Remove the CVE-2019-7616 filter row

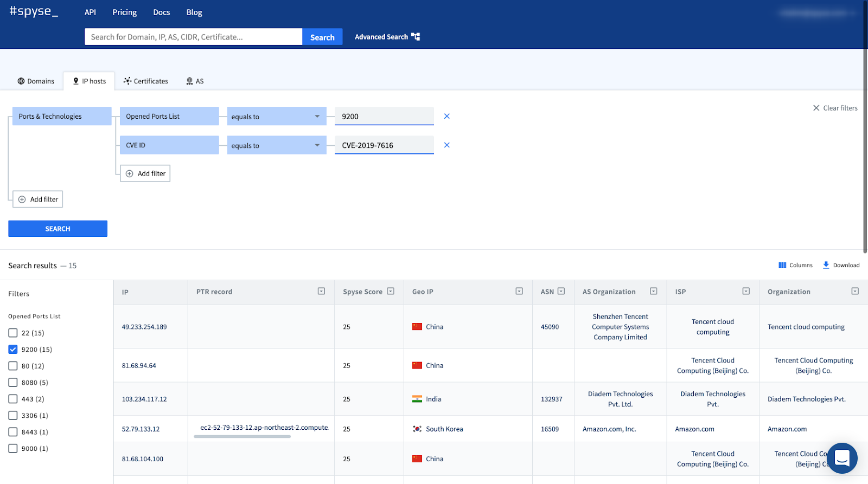click(446, 145)
